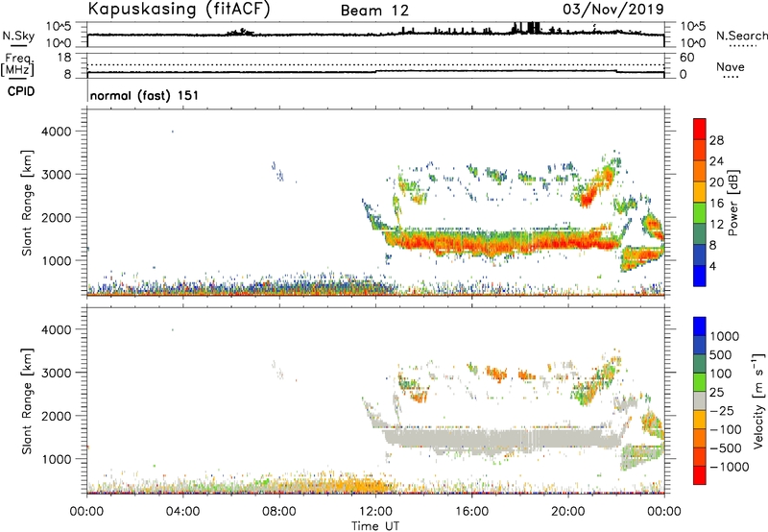
Task: Click the Slant Range label of the power panel
Action: (27, 203)
